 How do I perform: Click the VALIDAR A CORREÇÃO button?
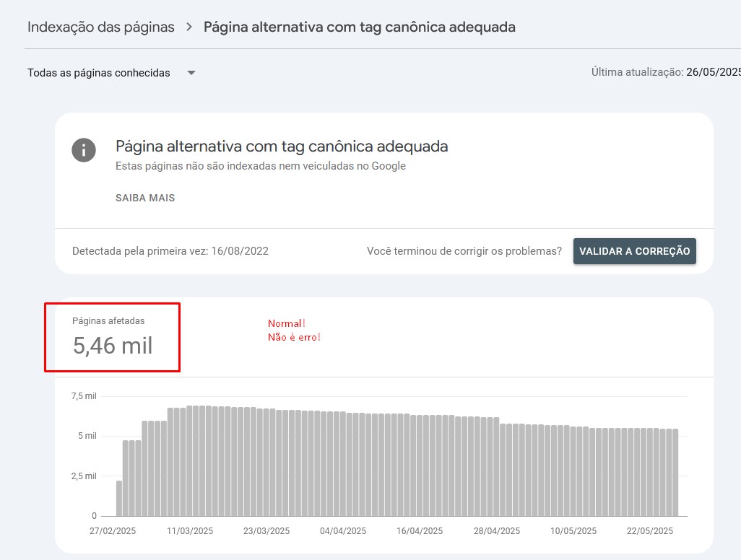click(634, 251)
